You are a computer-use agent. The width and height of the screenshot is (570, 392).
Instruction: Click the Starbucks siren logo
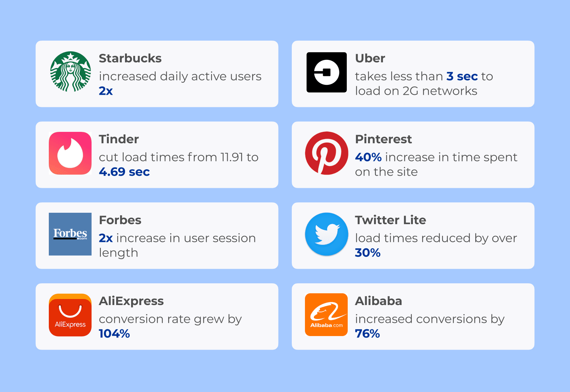[71, 72]
